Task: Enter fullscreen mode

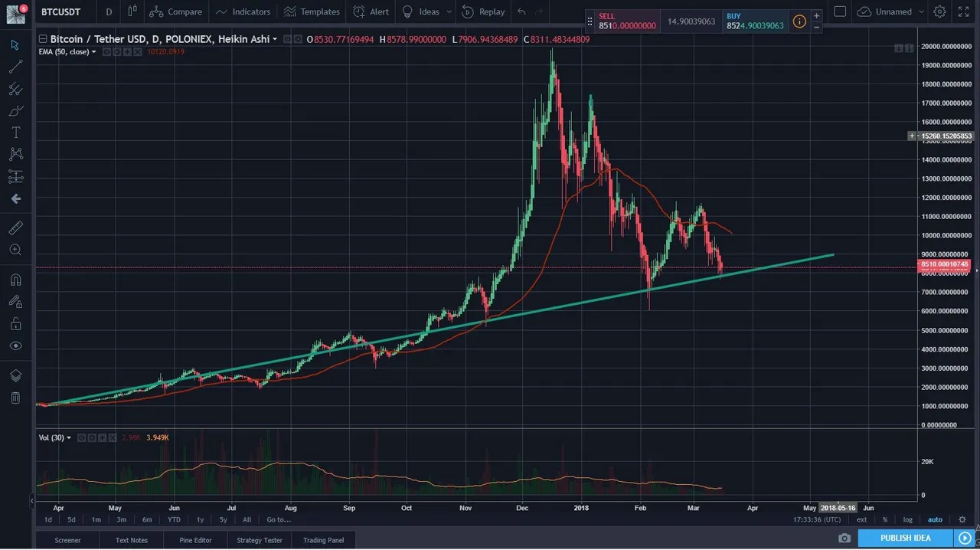Action: click(963, 11)
